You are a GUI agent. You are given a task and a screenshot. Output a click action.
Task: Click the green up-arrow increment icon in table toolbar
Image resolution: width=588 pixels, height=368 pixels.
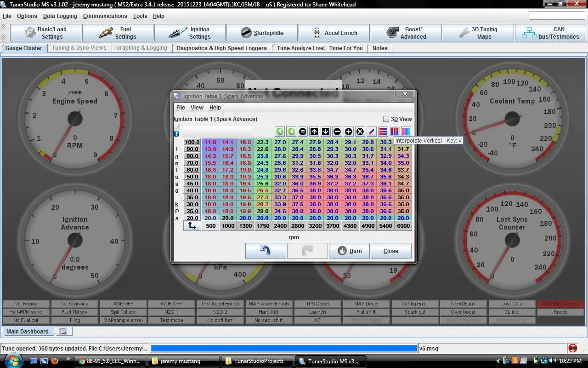(280, 132)
